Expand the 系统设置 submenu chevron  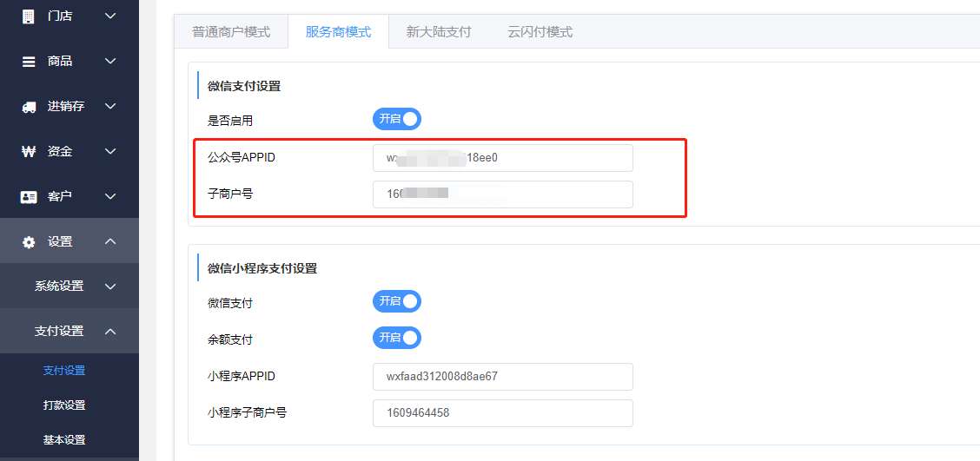pos(110,286)
